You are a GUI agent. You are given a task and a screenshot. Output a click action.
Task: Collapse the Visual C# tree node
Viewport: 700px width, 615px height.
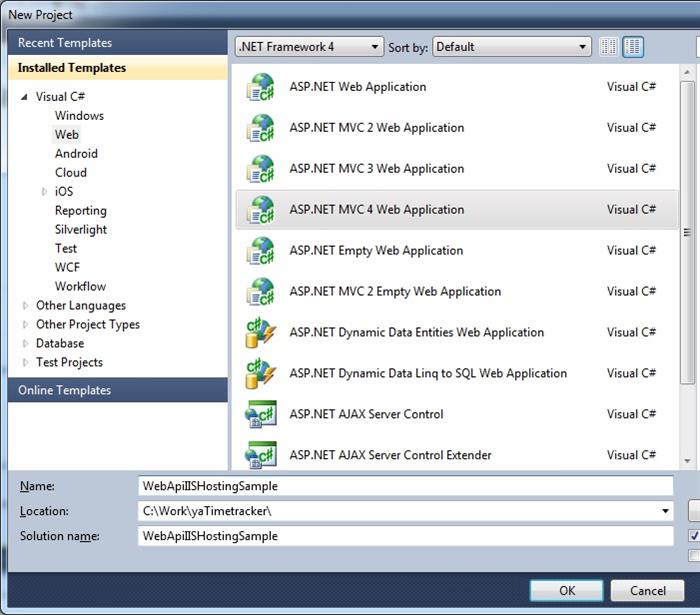point(24,97)
